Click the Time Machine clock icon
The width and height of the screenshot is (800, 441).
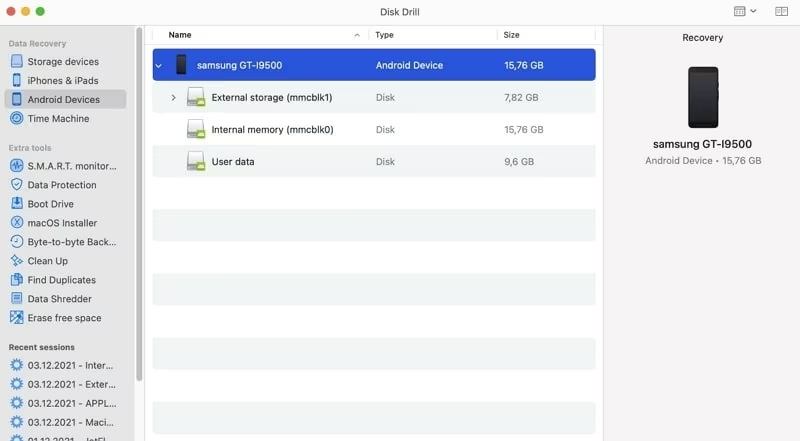[x=17, y=119]
